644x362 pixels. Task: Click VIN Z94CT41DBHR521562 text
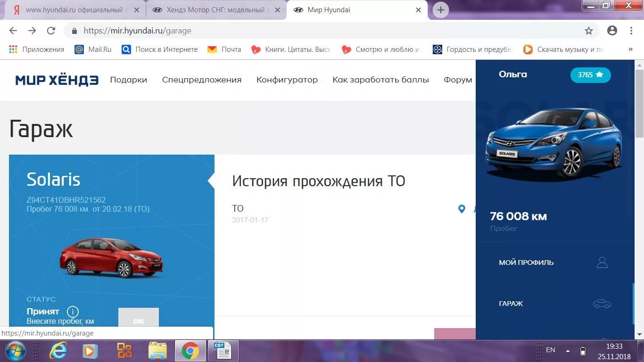(x=66, y=200)
